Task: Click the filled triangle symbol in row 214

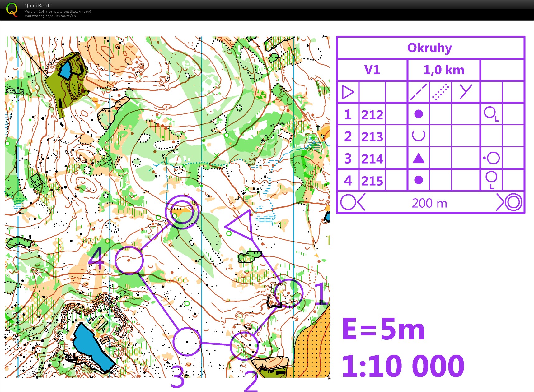Action: pyautogui.click(x=418, y=158)
